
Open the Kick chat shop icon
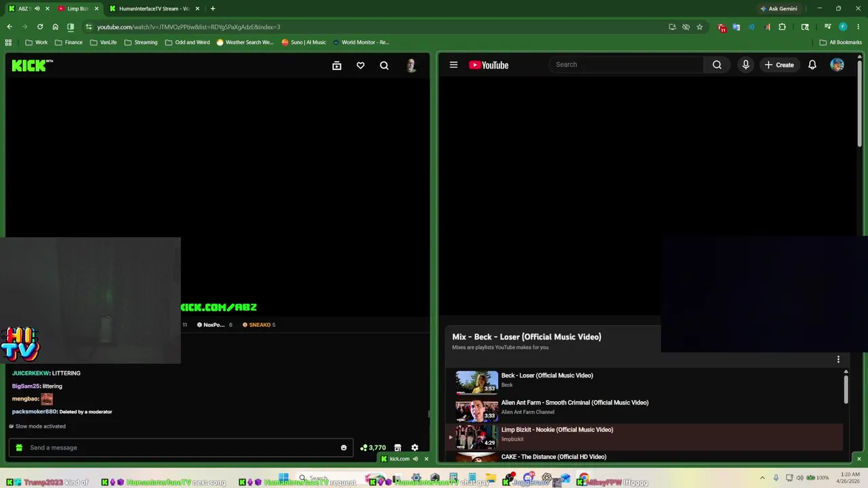[398, 447]
